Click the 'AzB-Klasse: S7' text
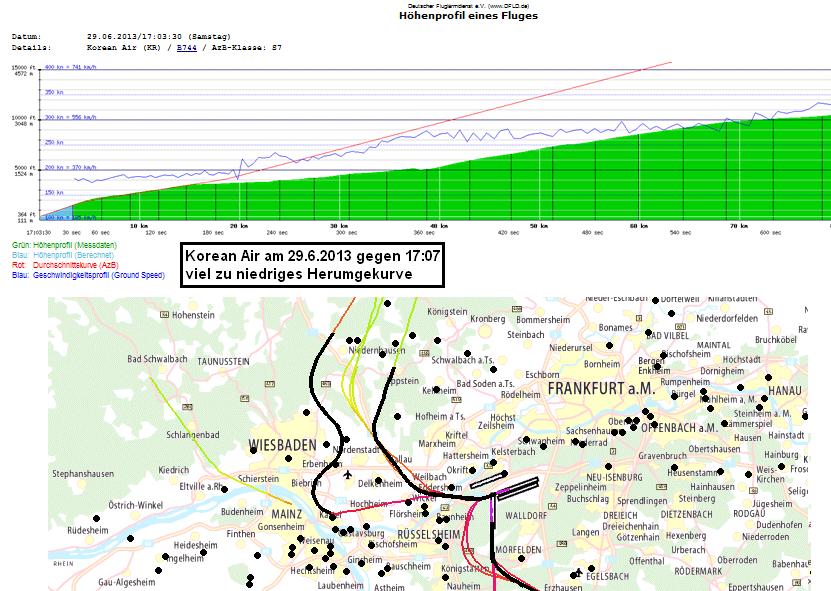Viewport: 831px width, 591px height. pos(246,48)
